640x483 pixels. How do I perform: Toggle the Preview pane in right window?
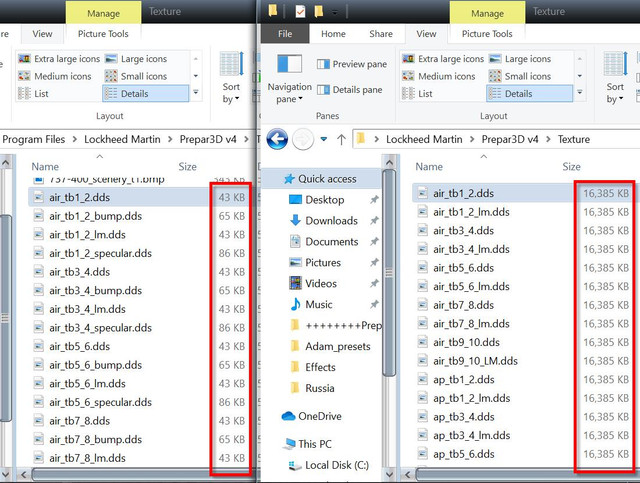(x=352, y=64)
